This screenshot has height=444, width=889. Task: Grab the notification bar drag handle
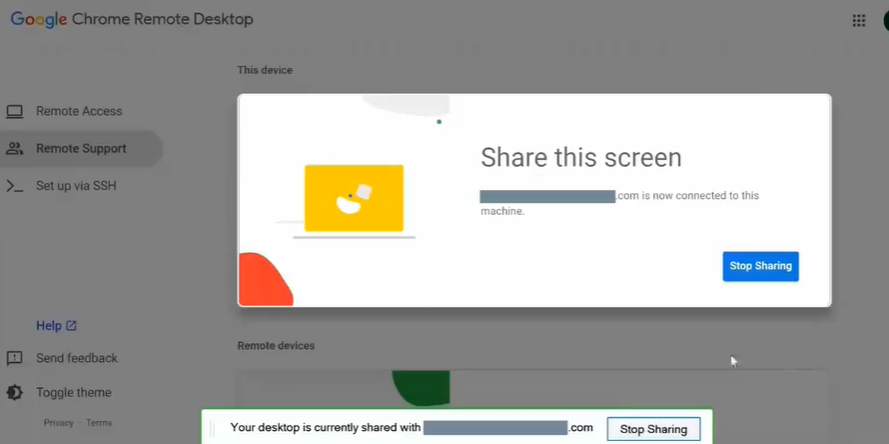coord(212,428)
